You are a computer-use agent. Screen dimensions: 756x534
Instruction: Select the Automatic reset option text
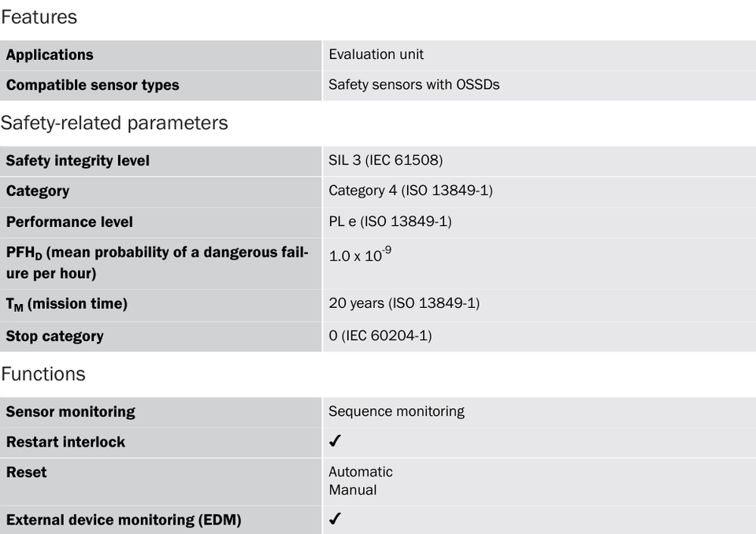[361, 472]
